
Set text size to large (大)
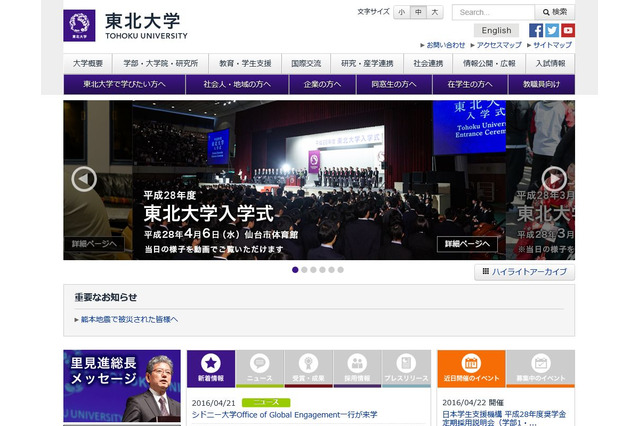tap(435, 12)
